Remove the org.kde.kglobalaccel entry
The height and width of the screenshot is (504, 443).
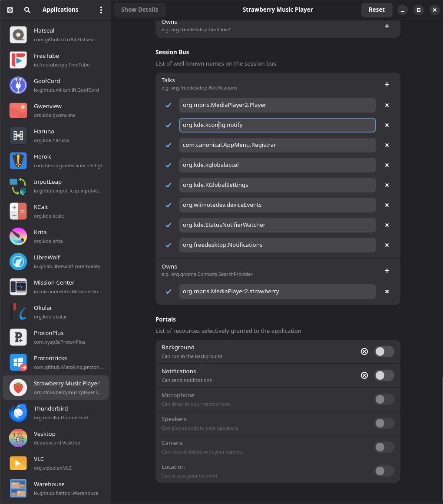click(x=387, y=165)
